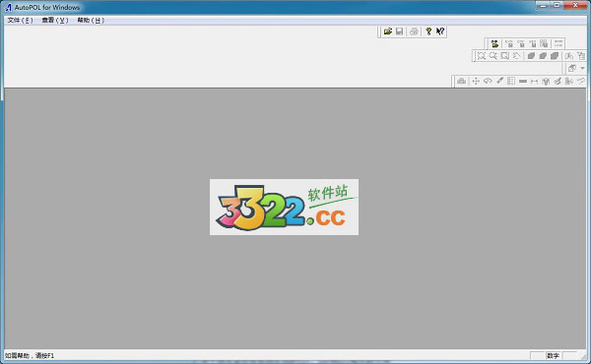
Task: Click the four-arrow move tool icon
Action: tap(476, 81)
